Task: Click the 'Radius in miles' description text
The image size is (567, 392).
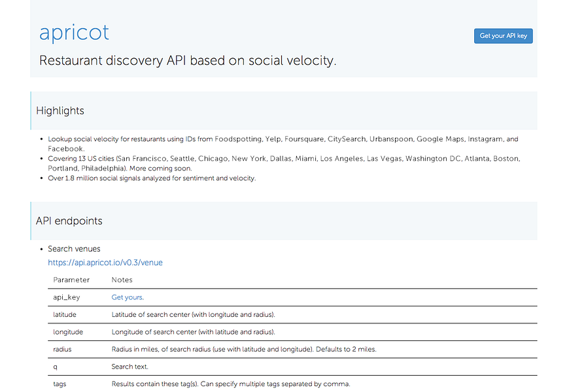Action: tap(244, 349)
